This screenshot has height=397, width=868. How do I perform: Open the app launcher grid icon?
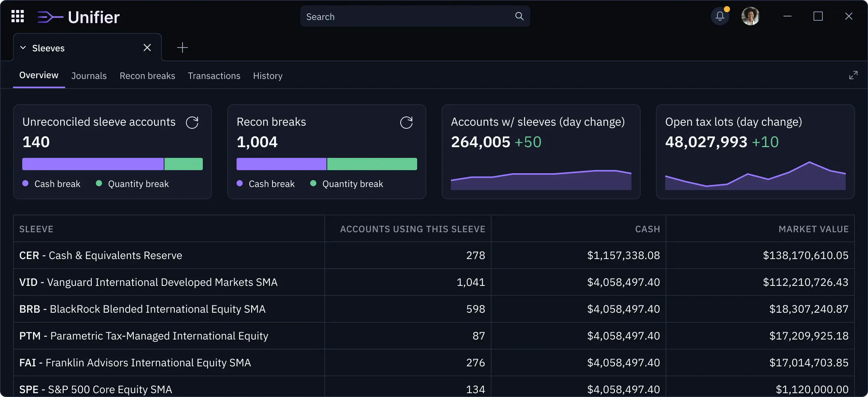click(x=18, y=16)
